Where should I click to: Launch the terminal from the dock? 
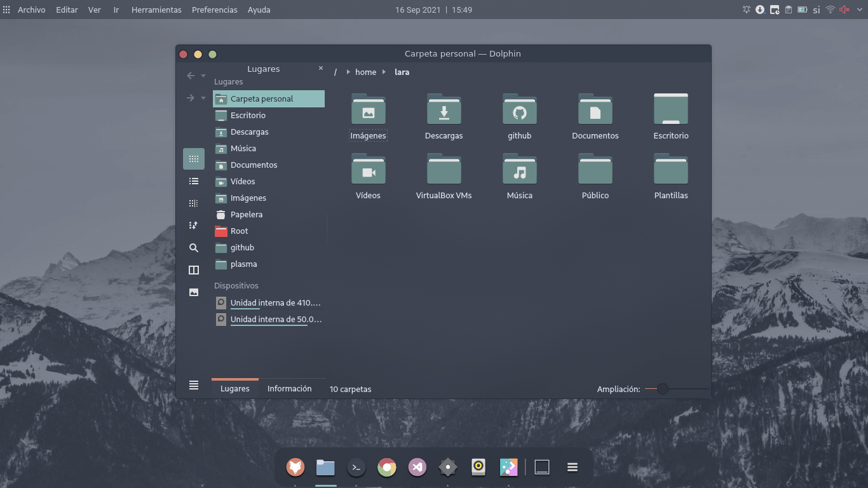[x=356, y=468]
